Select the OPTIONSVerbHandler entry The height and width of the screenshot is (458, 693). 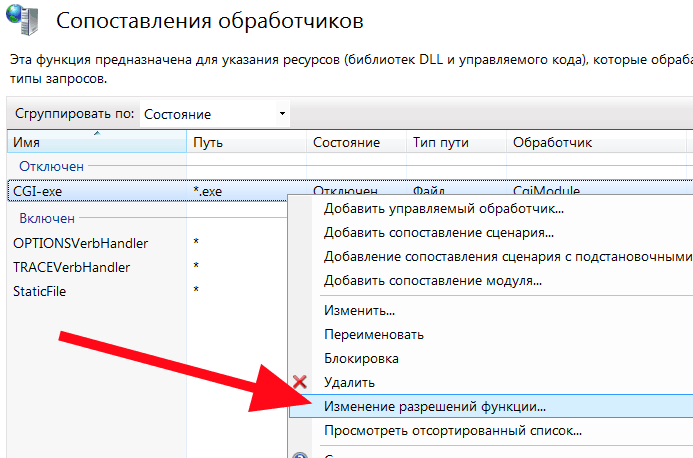[x=80, y=243]
